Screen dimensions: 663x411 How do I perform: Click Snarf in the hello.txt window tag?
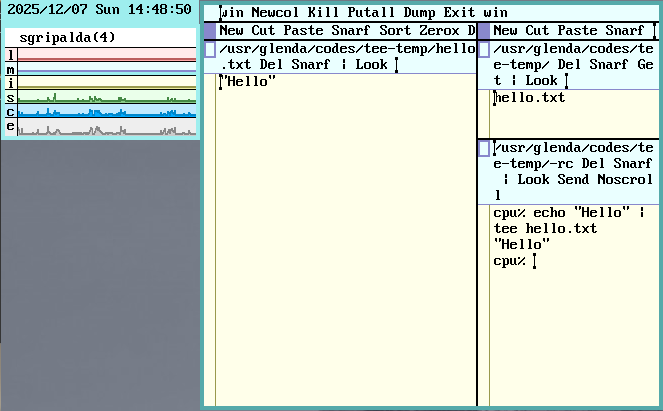311,65
